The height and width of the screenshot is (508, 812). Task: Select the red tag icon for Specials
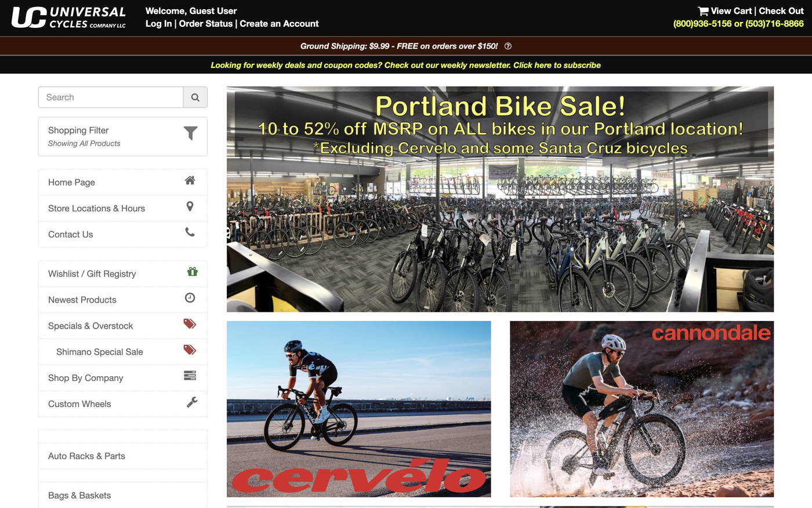point(189,323)
